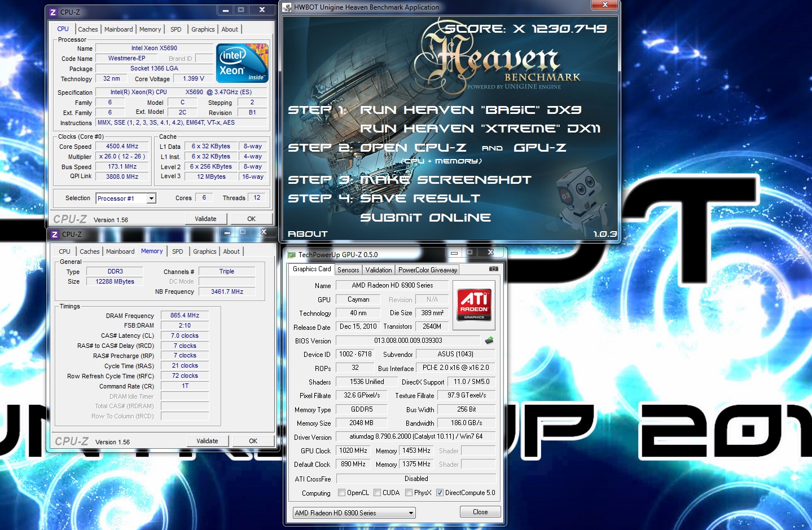Click the processor Name field "Intel Xeon X5690"
This screenshot has height=530, width=812.
click(154, 48)
